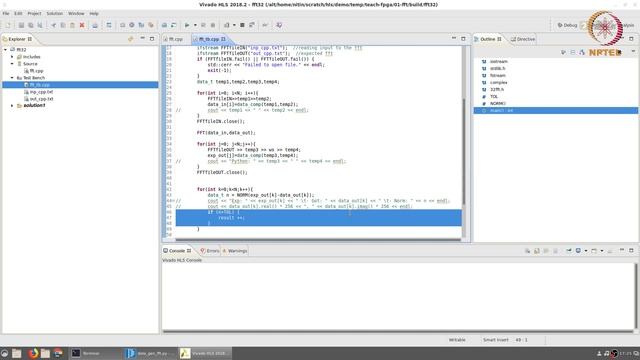Open the Display Selected Console dropdown

[586, 251]
